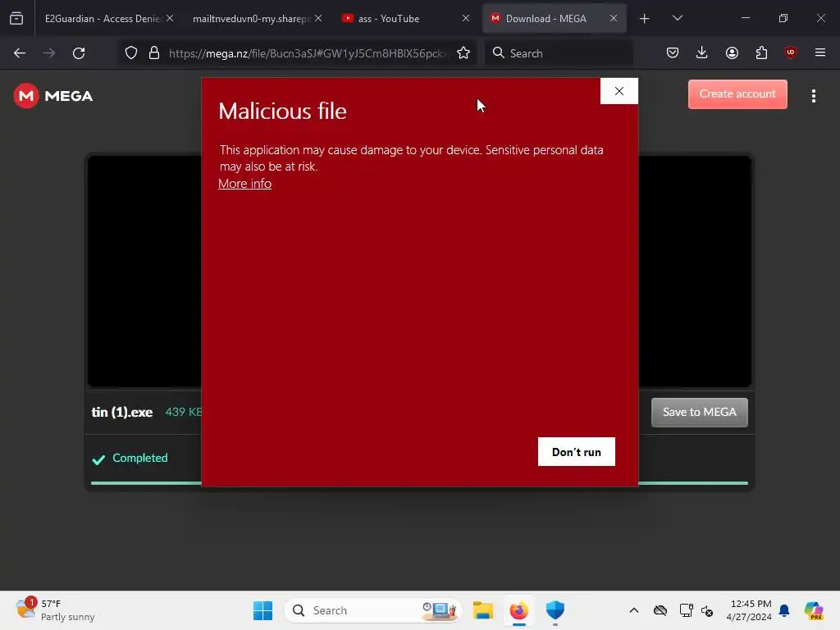Viewport: 840px width, 630px height.
Task: Click Firefox icon in taskbar
Action: tap(518, 610)
